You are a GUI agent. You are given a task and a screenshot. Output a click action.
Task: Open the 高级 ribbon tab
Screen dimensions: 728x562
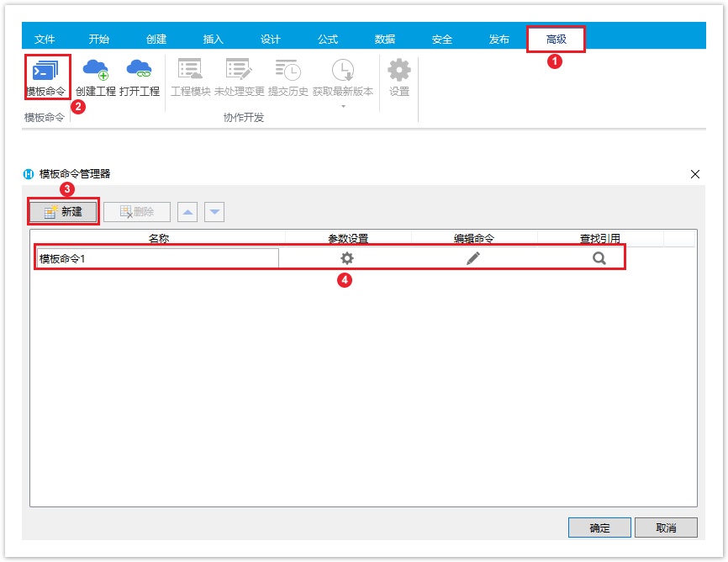point(556,39)
